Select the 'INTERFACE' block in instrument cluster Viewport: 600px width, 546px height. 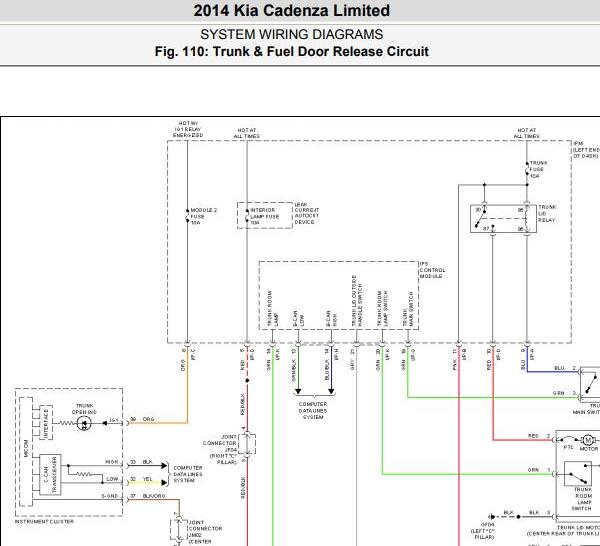click(x=46, y=422)
